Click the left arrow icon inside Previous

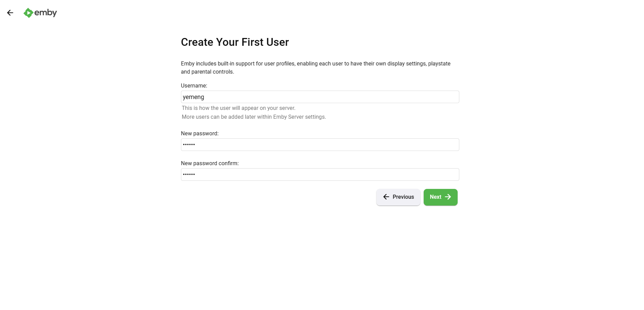tap(386, 197)
